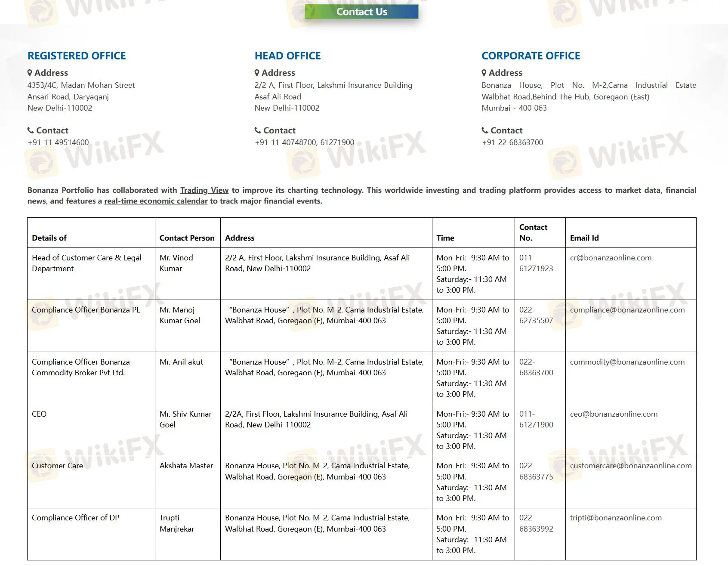
Task: Click the tripti@bonanzaonline.com email address
Action: 616,518
